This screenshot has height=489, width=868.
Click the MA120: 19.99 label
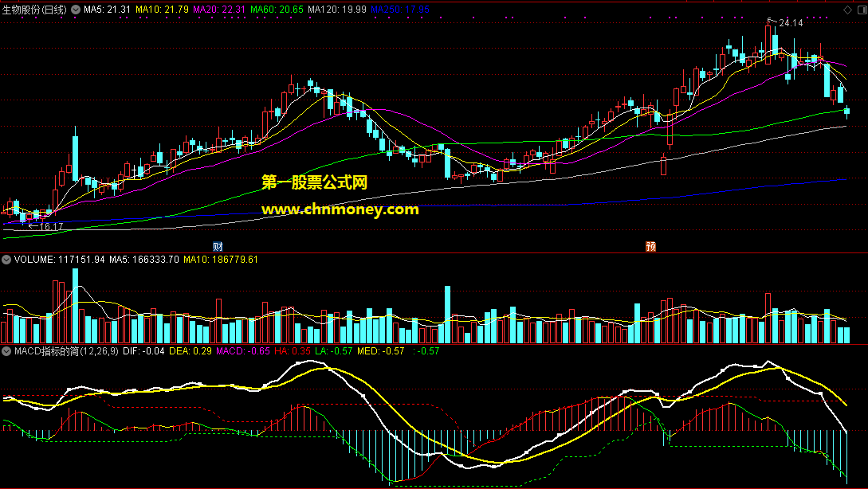click(x=337, y=10)
